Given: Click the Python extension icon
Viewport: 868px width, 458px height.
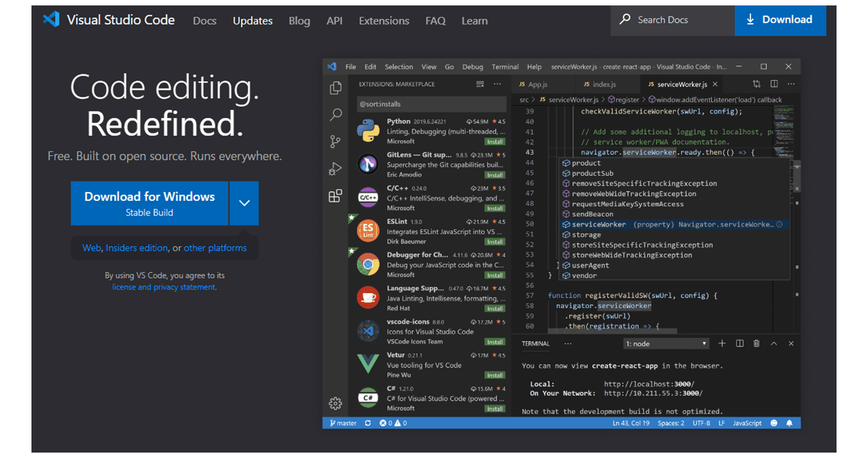Looking at the screenshot, I should pyautogui.click(x=368, y=131).
